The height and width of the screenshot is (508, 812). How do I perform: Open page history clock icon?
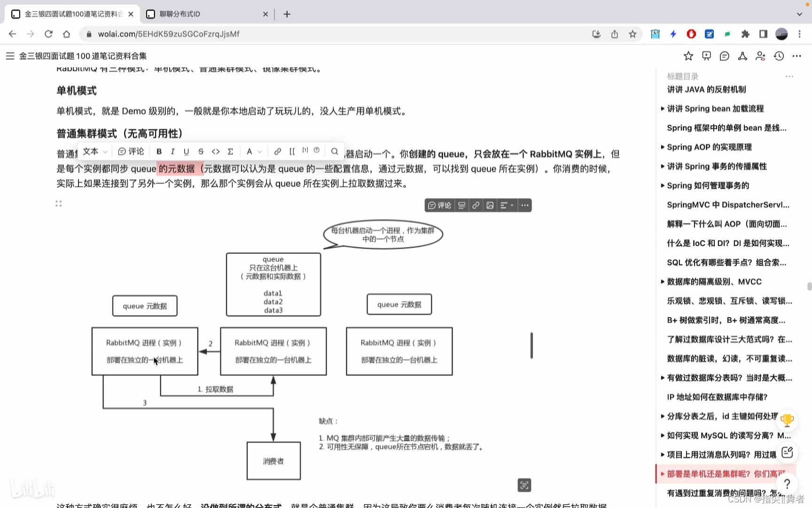[779, 56]
